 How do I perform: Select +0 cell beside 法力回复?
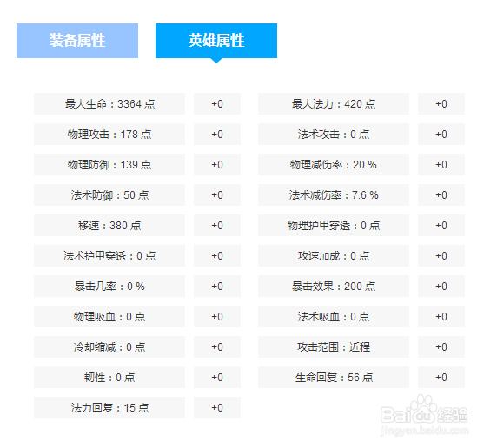tap(217, 408)
